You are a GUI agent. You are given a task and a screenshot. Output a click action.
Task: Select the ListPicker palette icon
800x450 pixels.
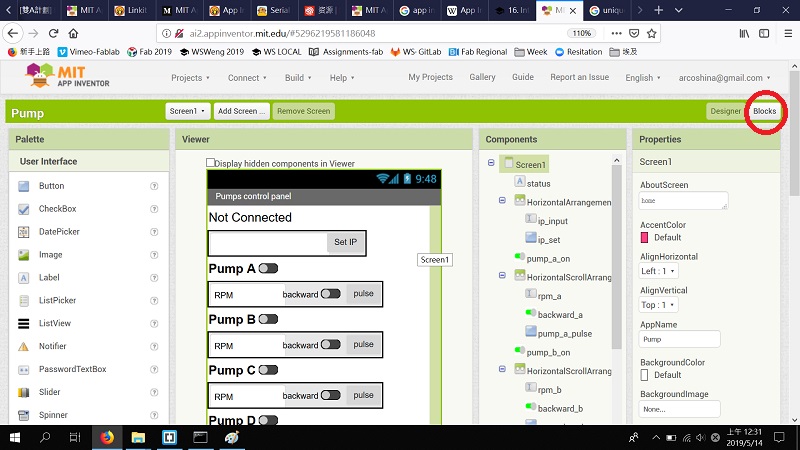tap(23, 301)
